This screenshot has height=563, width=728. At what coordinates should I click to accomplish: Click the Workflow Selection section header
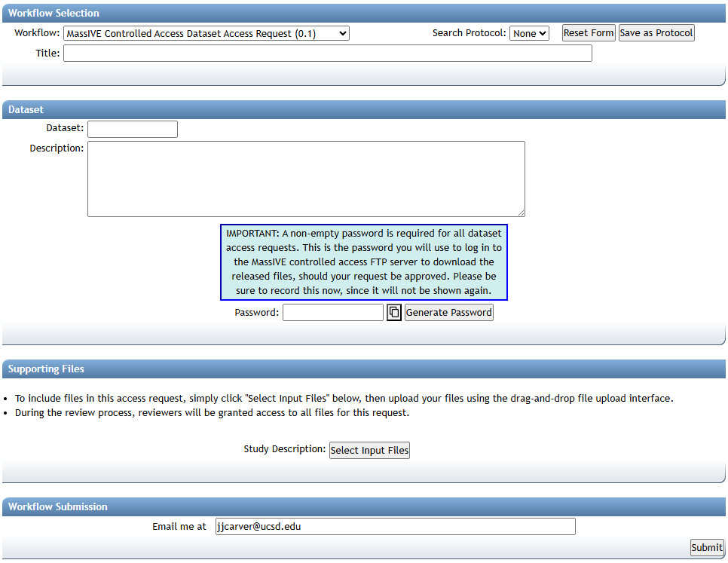(x=363, y=13)
